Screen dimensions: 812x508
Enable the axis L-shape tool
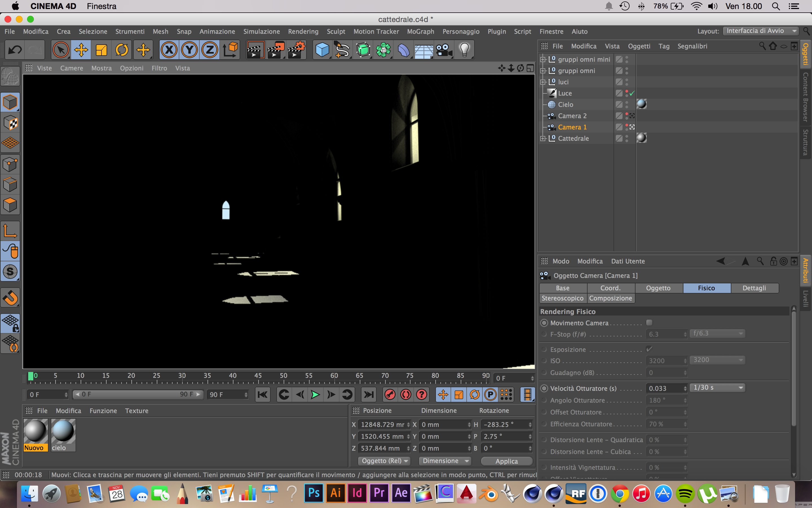tap(10, 231)
